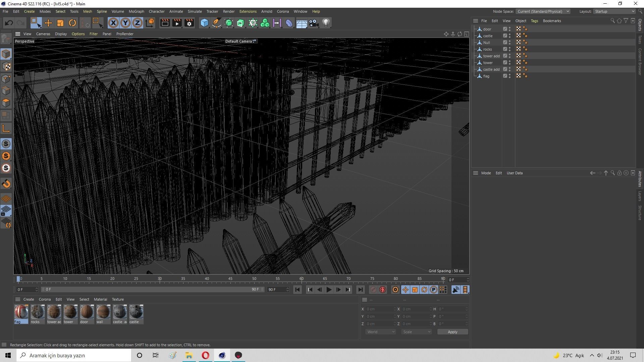Open the viewport Cameras menu
Screen dimensions: 644x362
(x=43, y=34)
